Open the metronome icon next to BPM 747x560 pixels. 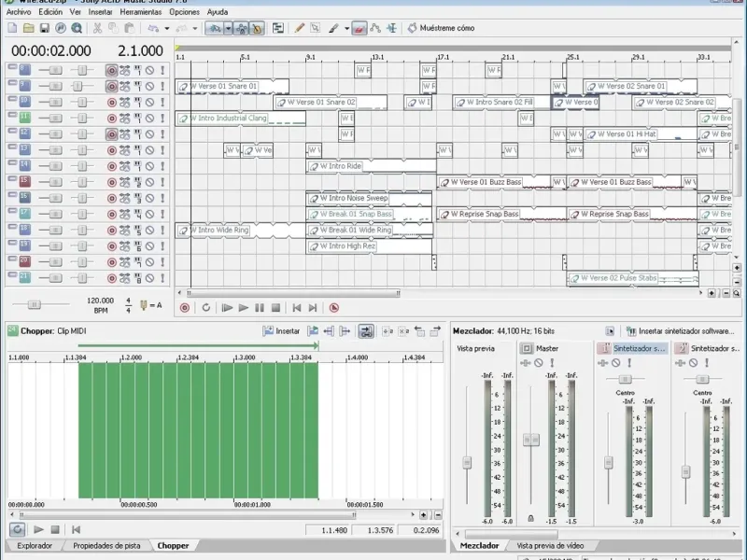click(x=143, y=304)
